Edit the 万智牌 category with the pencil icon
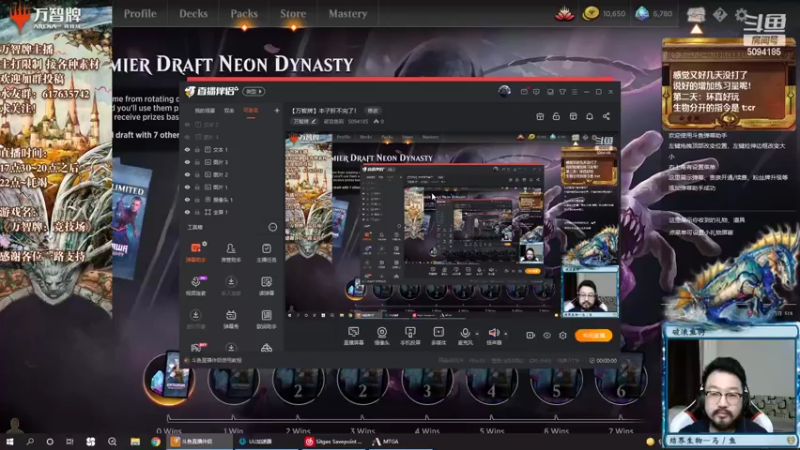Image resolution: width=800 pixels, height=450 pixels. pyautogui.click(x=313, y=121)
